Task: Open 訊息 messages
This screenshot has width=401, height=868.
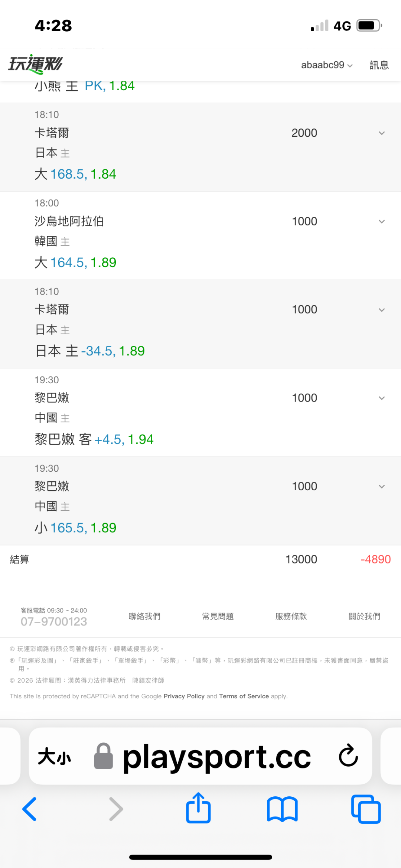Action: tap(379, 65)
